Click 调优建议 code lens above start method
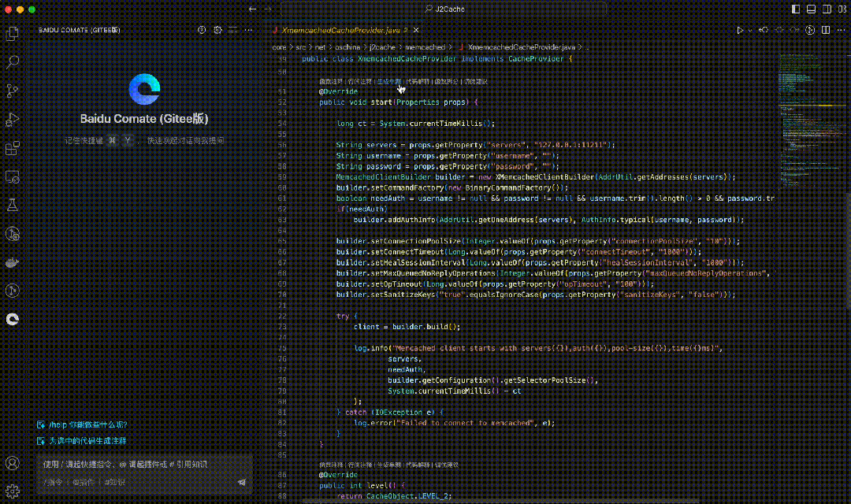 pos(475,81)
